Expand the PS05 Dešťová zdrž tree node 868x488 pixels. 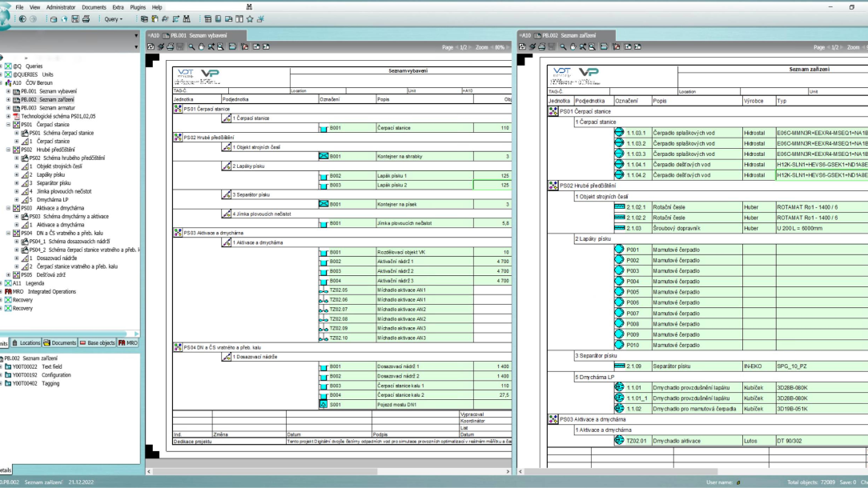9,275
